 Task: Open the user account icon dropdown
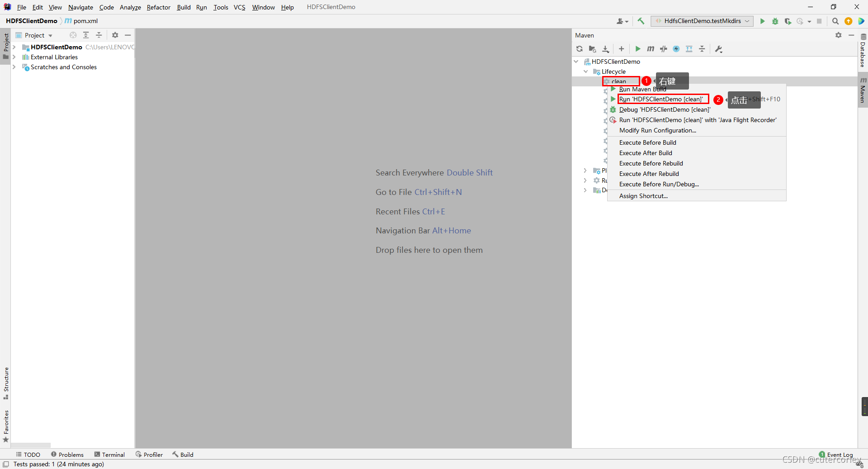coord(623,21)
